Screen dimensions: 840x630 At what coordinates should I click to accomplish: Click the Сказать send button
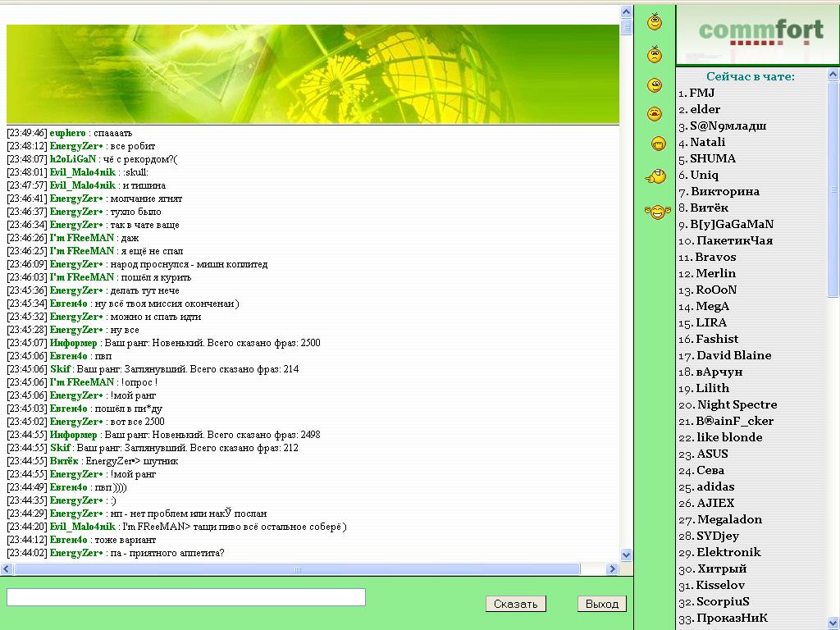click(516, 604)
